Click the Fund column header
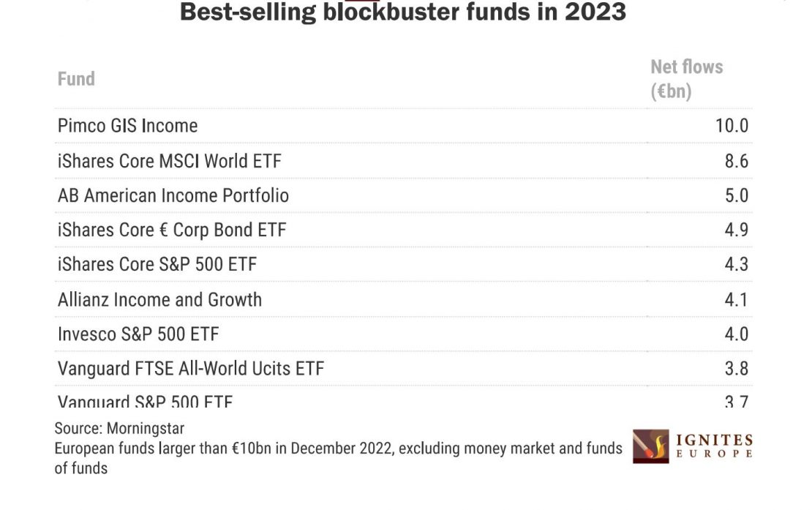The image size is (812, 510). pos(76,78)
